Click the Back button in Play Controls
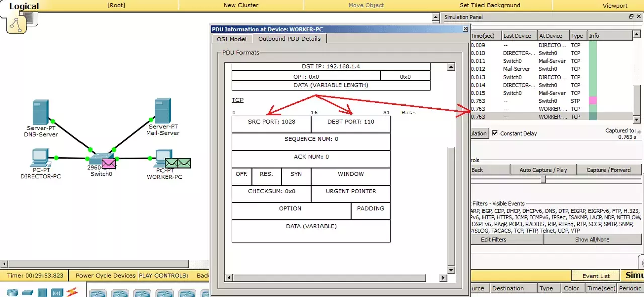The image size is (644, 297). pos(490,170)
